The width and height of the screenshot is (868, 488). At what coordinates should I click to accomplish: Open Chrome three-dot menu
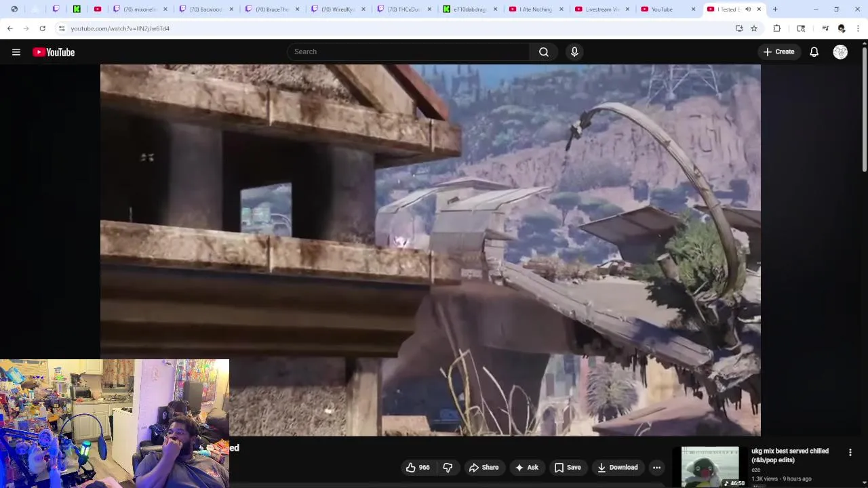point(859,28)
